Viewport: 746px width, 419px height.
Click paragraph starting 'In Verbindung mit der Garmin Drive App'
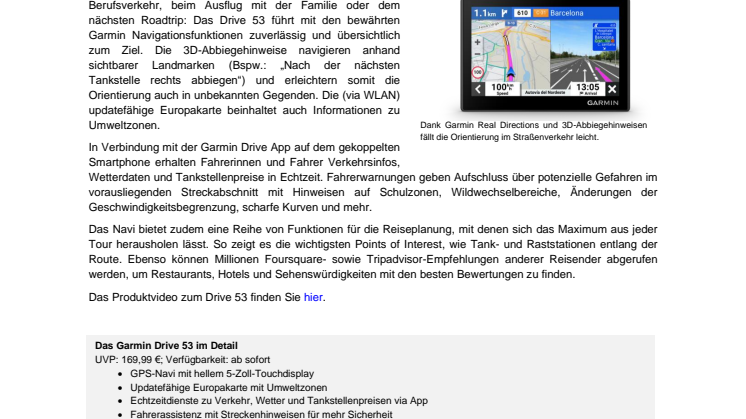coord(373,177)
